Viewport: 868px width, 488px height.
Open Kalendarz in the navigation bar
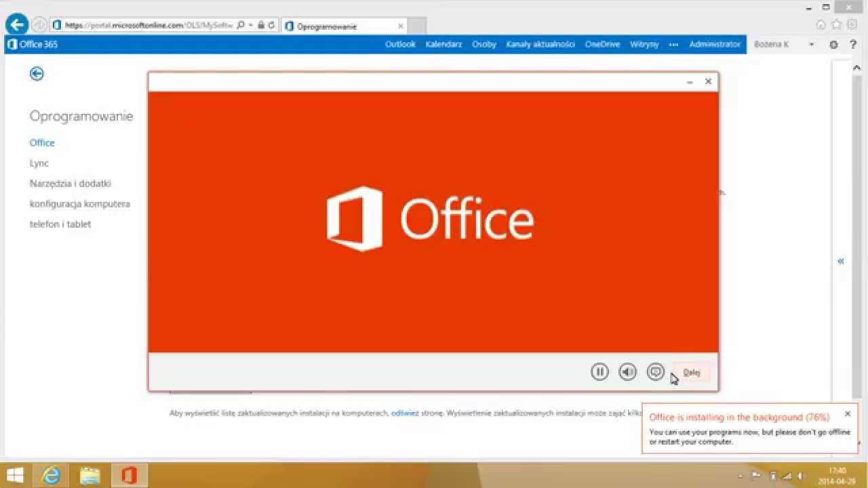pos(443,44)
